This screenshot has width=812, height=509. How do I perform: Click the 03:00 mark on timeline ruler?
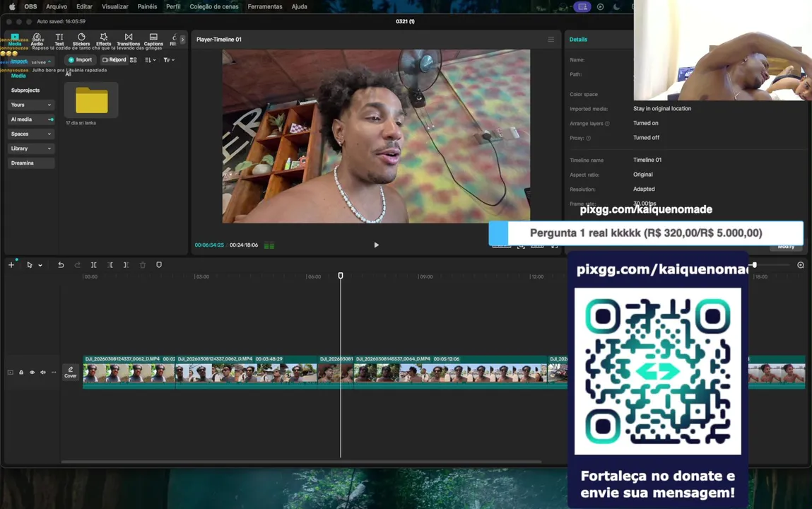point(201,276)
